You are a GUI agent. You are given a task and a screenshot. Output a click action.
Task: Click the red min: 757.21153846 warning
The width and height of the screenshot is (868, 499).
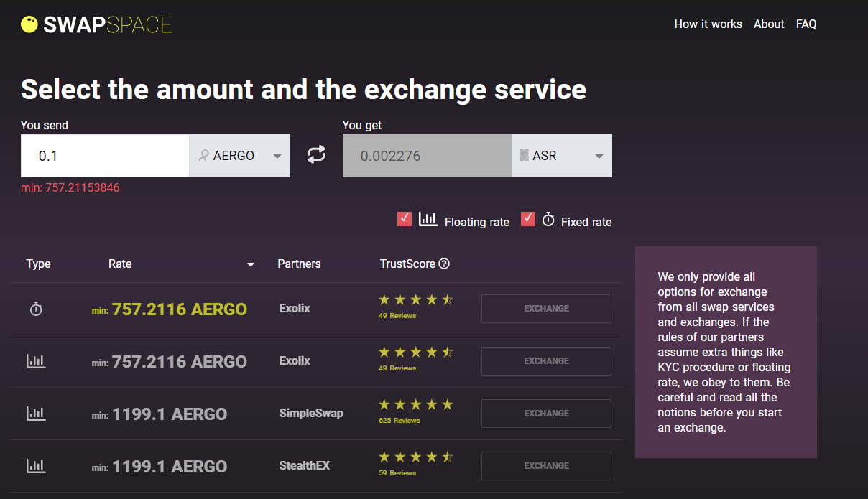[70, 188]
